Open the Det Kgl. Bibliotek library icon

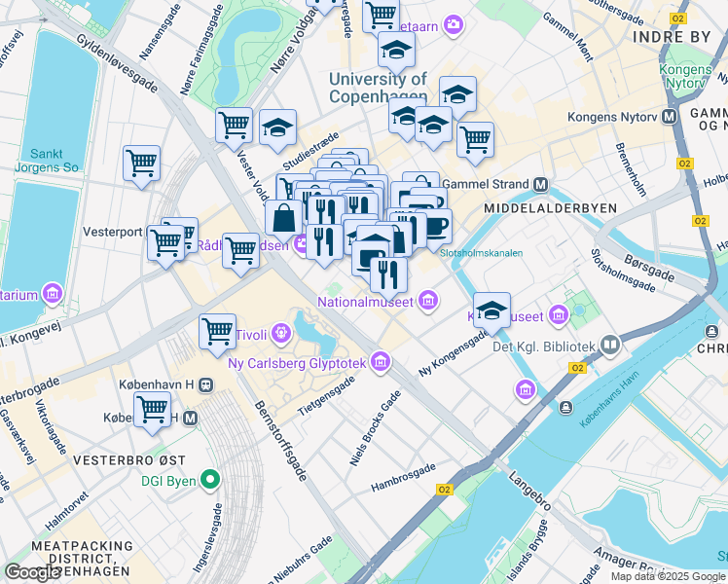point(610,345)
